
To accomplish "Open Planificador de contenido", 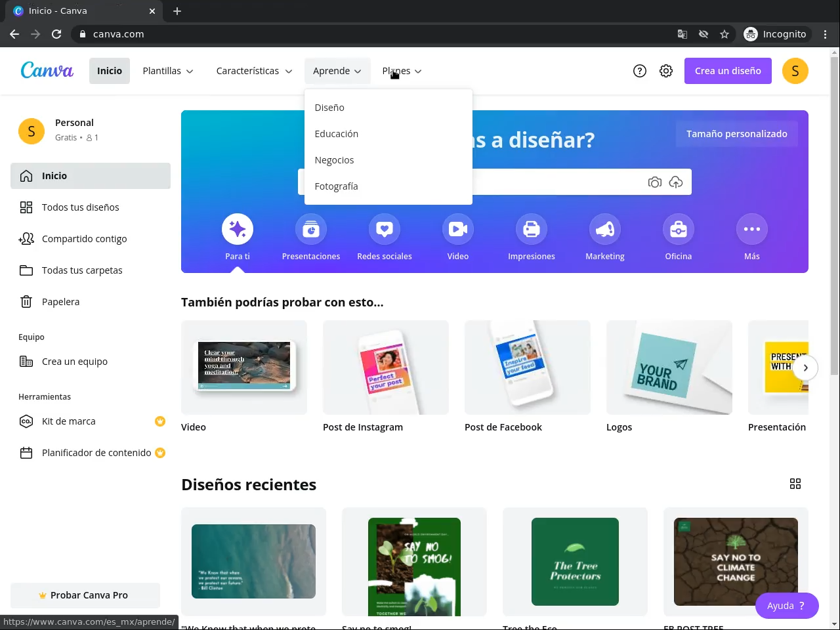I will tap(91, 453).
